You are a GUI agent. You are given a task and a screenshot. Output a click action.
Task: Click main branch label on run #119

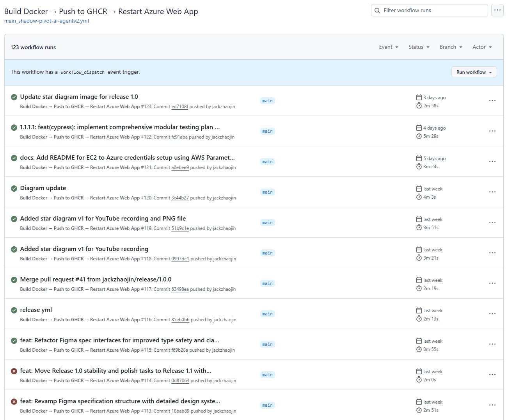pos(267,222)
